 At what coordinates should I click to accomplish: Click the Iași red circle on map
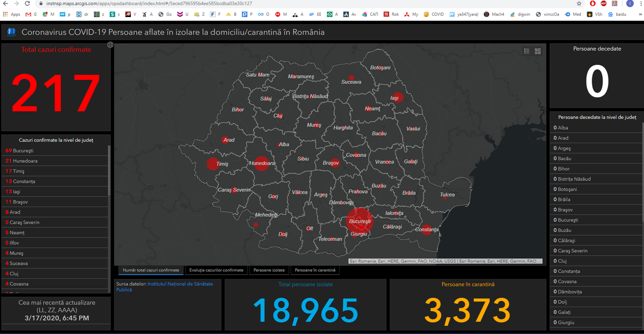tap(397, 98)
